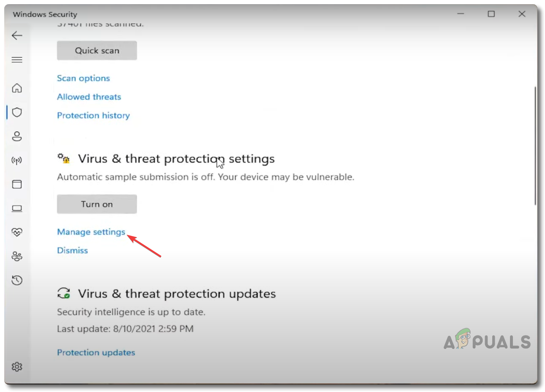545x392 pixels.
Task: Click the vertical scrollbar thumb
Action: [535, 146]
